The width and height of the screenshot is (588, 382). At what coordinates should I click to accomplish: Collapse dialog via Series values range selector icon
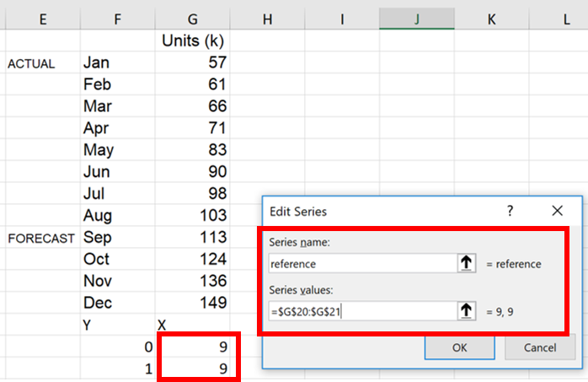tap(466, 311)
